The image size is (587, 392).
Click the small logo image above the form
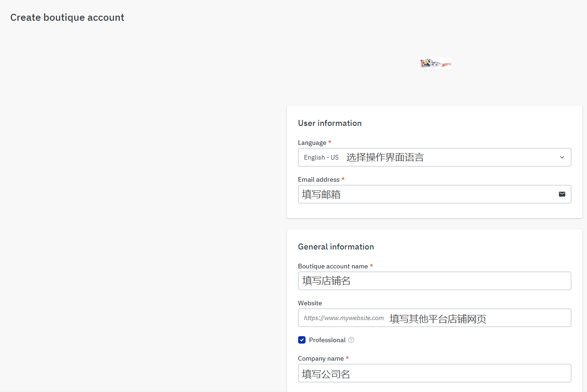(435, 63)
